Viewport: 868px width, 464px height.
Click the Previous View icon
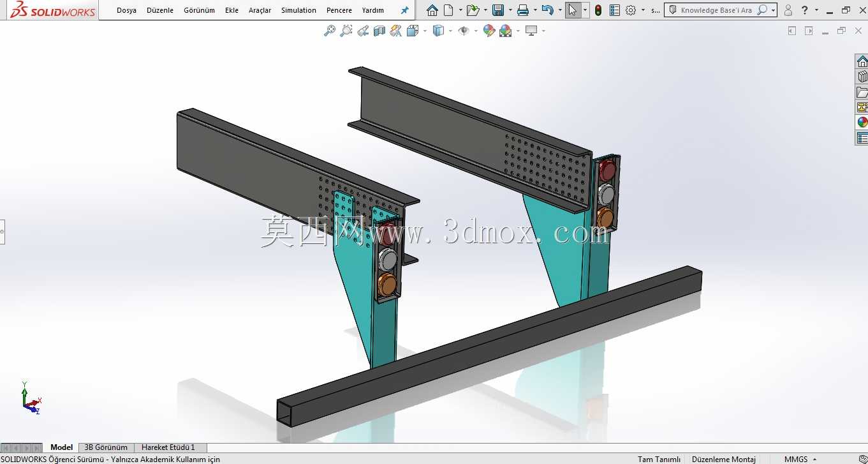coord(363,31)
